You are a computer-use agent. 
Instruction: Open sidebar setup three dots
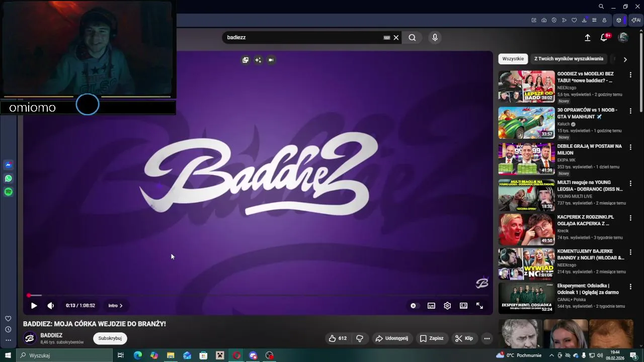point(8,340)
